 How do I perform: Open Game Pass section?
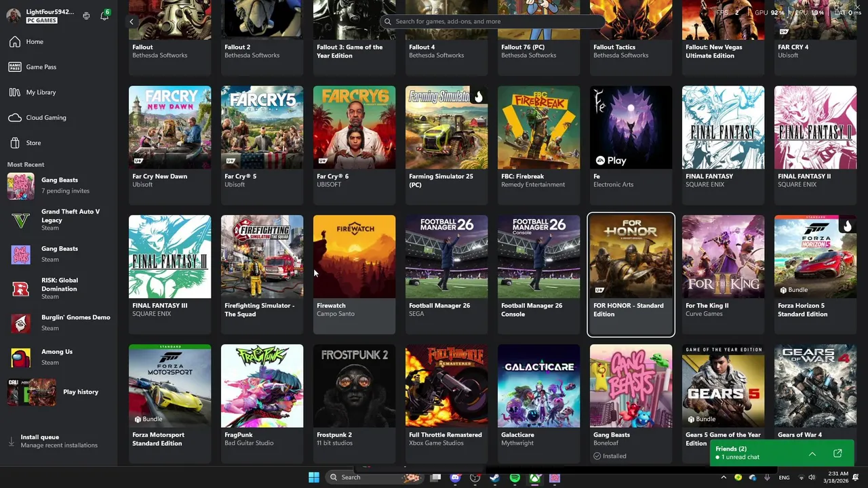[x=58, y=67]
